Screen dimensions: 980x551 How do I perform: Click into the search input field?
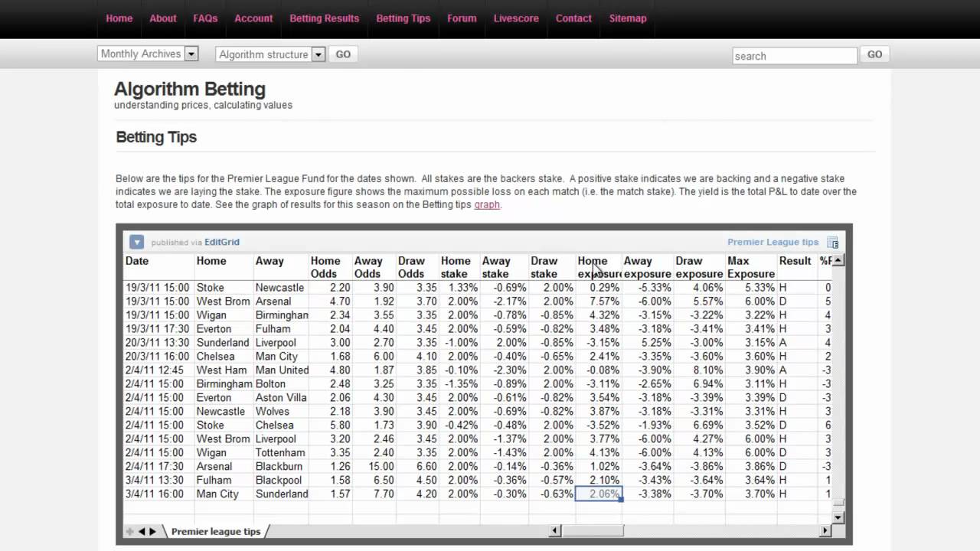point(795,55)
